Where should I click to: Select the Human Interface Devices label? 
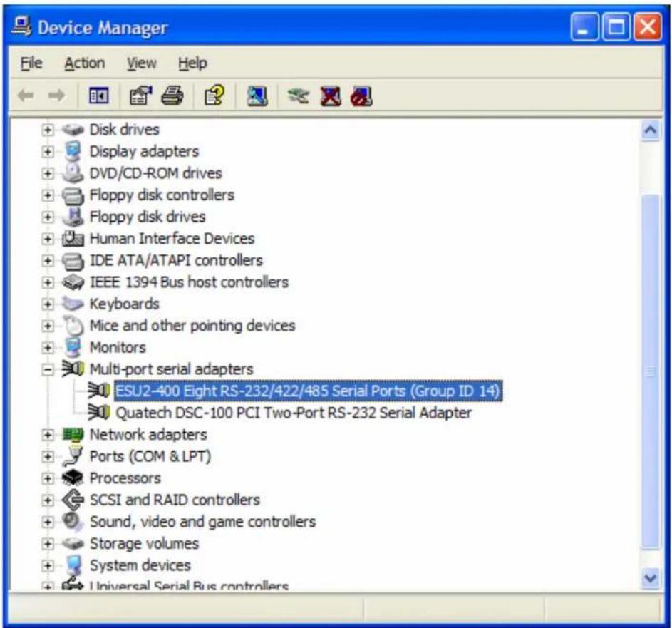pos(172,238)
